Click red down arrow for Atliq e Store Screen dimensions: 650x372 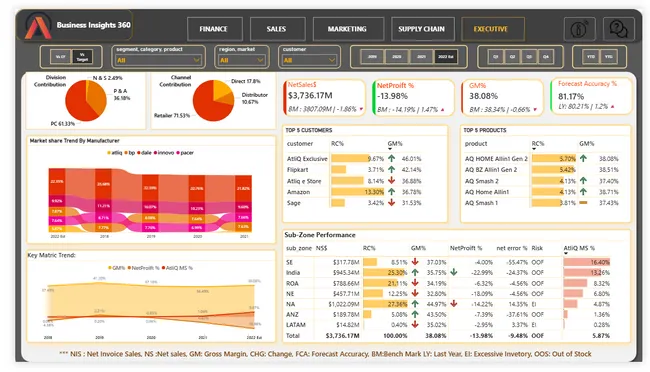(392, 181)
